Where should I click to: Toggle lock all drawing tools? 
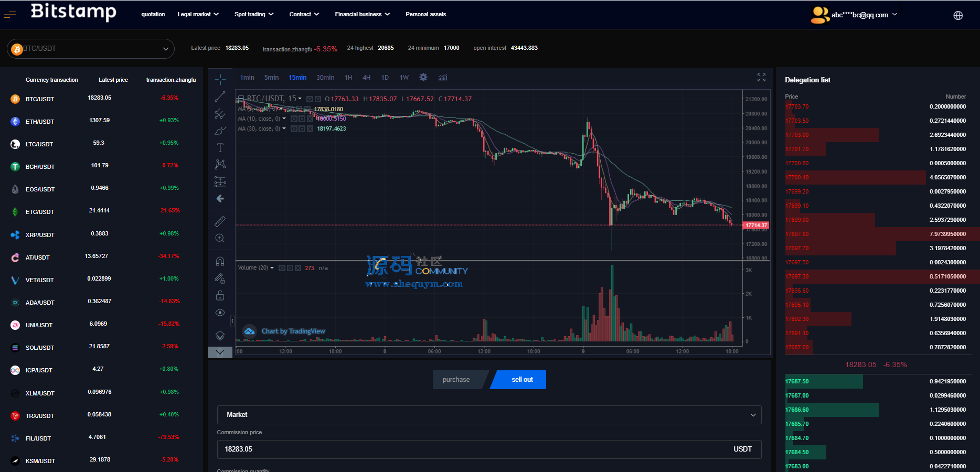click(220, 296)
